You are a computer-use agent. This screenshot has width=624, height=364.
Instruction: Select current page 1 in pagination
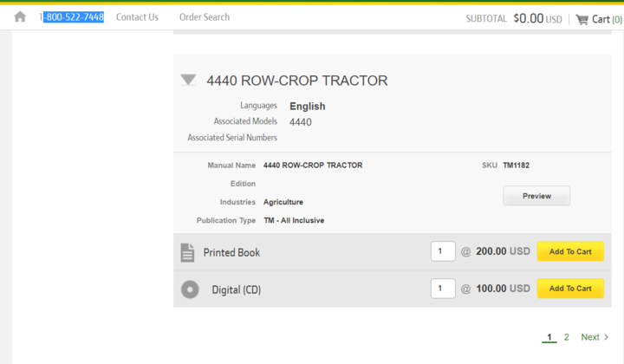tap(549, 337)
